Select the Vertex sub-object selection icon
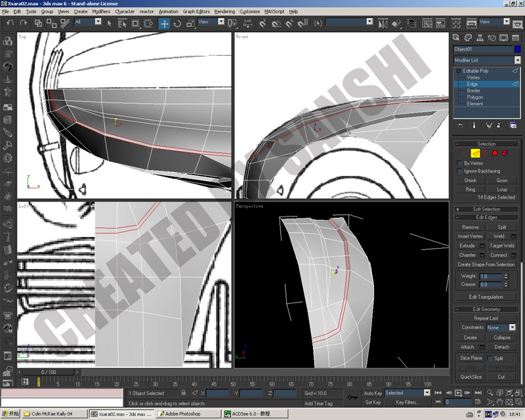The image size is (525, 420). [x=465, y=154]
